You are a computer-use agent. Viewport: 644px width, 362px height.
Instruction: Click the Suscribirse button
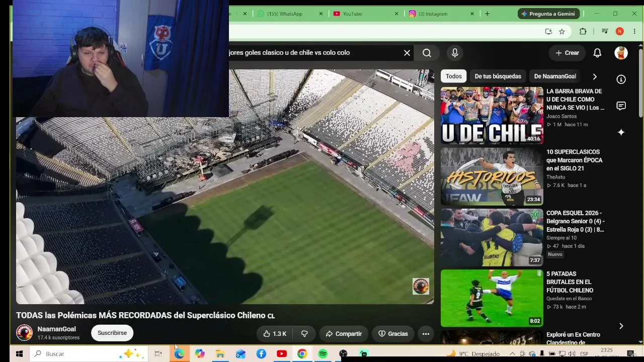coord(112,333)
